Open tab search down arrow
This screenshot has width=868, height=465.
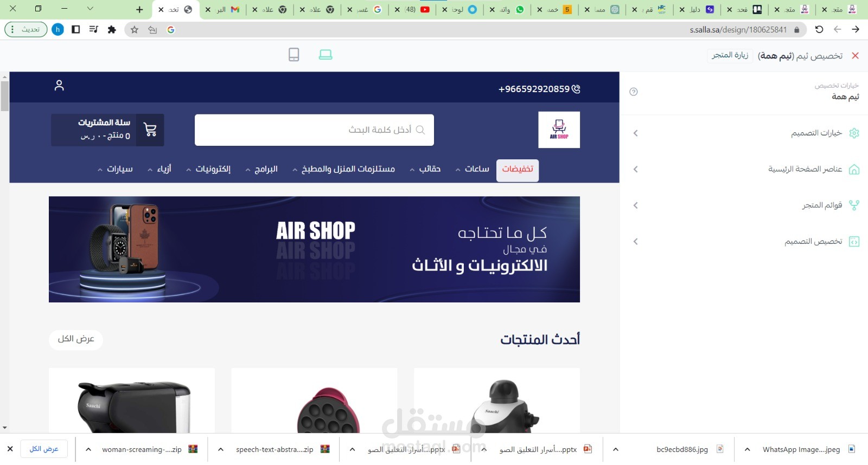click(x=90, y=9)
